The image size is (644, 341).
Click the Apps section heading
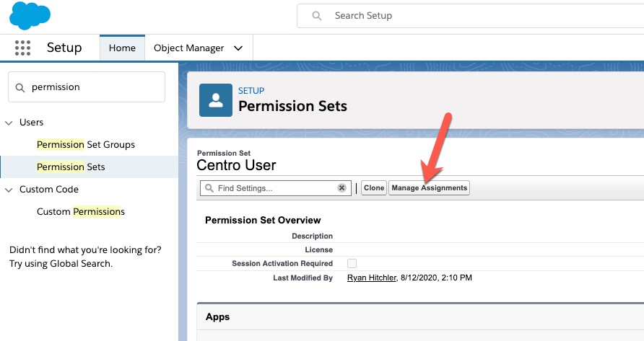(x=218, y=316)
